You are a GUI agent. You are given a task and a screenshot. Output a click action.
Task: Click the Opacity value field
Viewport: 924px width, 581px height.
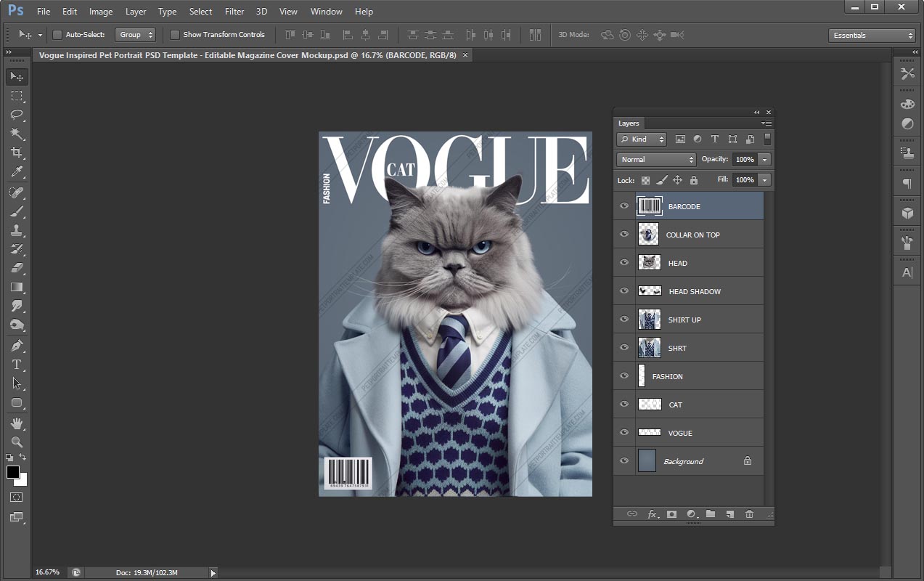(744, 159)
